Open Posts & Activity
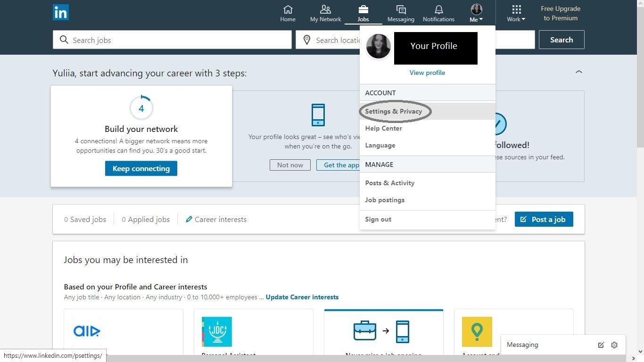Screen dimensions: 644x362 [x=389, y=183]
